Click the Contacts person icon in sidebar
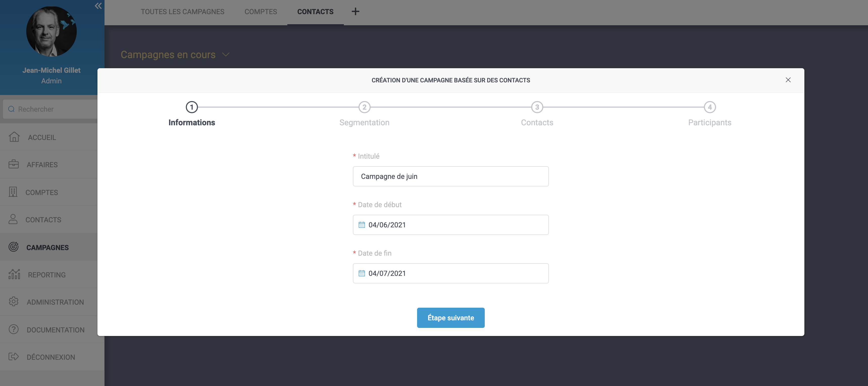Viewport: 868px width, 386px height. (13, 219)
